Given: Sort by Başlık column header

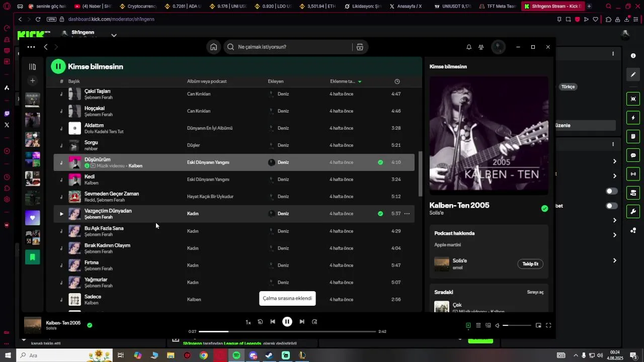Looking at the screenshot, I should (x=74, y=81).
